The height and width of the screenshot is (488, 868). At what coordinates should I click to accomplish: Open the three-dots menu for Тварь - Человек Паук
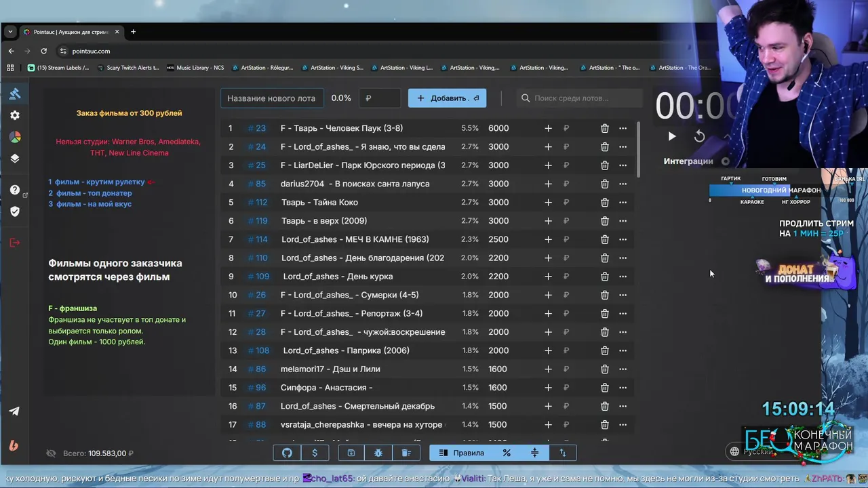pos(623,128)
